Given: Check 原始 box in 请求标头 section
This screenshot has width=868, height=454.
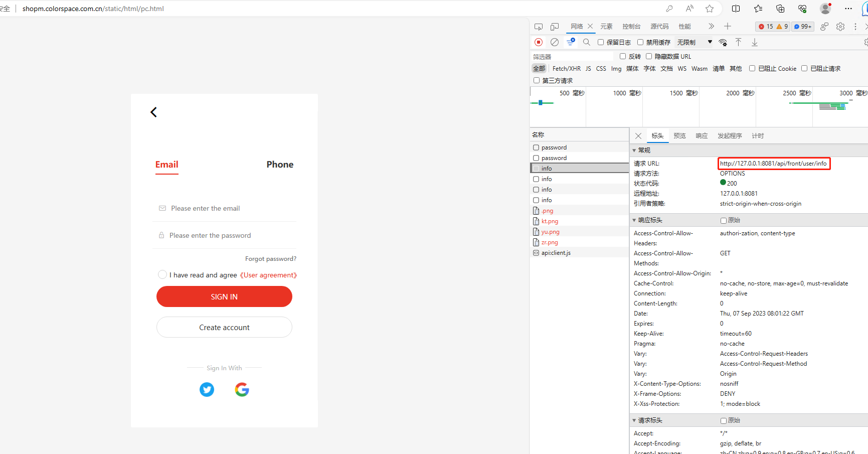Looking at the screenshot, I should click(x=724, y=420).
